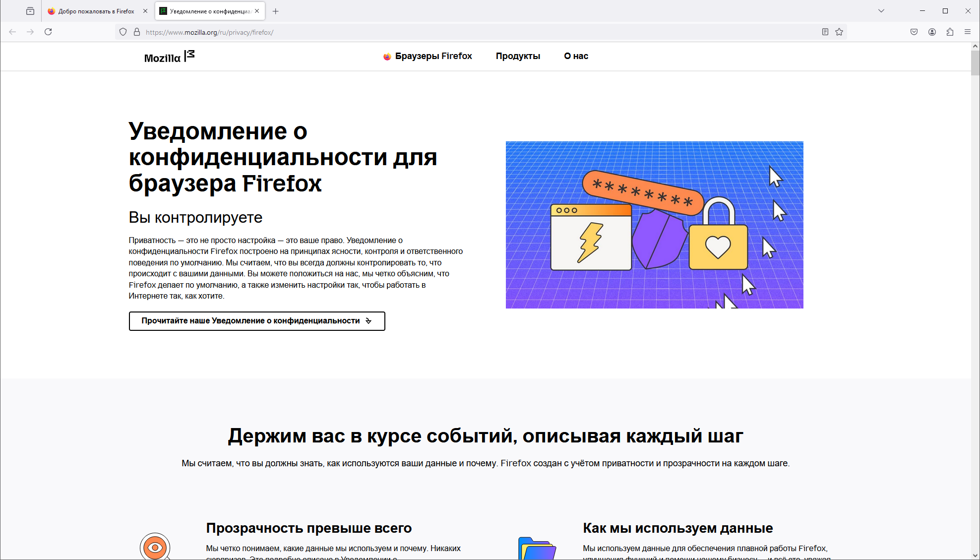Open the extensions puzzle icon

(x=950, y=32)
